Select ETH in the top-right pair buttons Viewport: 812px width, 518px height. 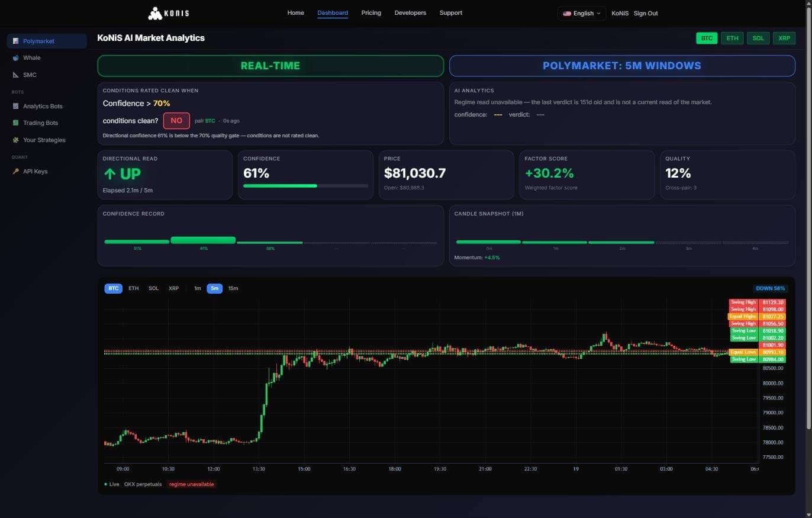(x=732, y=38)
